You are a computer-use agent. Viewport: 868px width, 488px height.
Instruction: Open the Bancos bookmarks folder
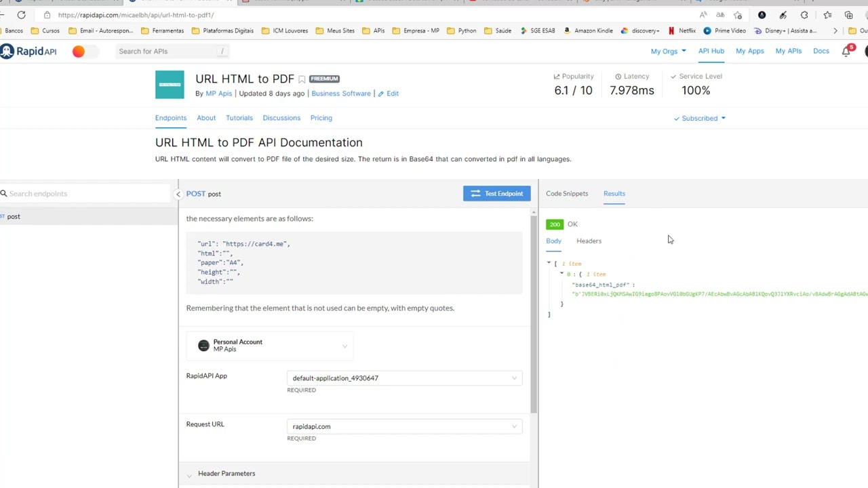coord(12,30)
